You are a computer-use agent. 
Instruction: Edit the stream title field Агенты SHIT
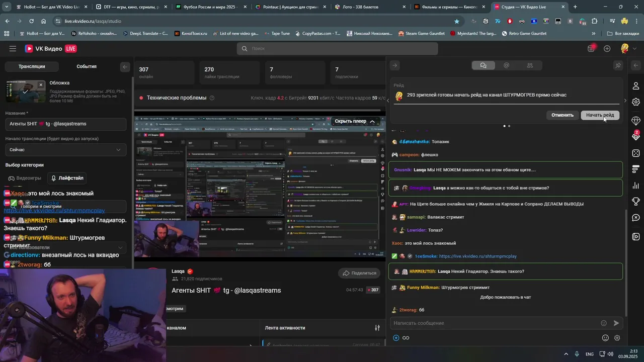(x=66, y=124)
